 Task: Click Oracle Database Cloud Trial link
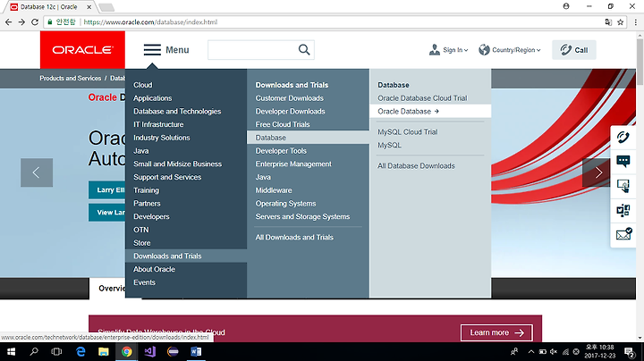(x=422, y=98)
